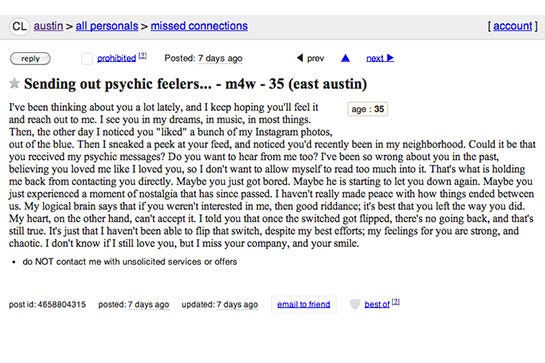Click the age 35 attribute box
The height and width of the screenshot is (363, 545).
pos(367,109)
